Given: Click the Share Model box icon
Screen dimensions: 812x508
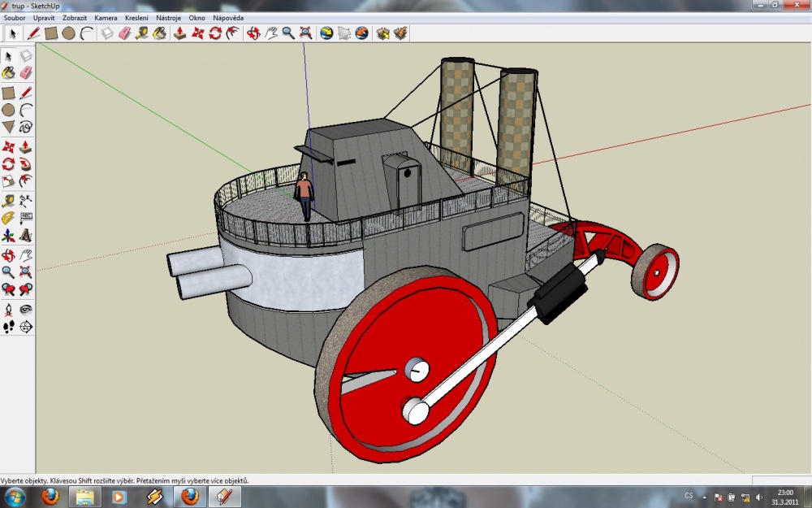Looking at the screenshot, I should 400,33.
